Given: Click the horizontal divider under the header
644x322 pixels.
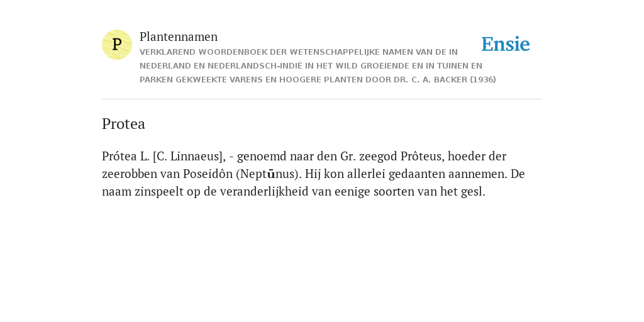Looking at the screenshot, I should point(322,99).
